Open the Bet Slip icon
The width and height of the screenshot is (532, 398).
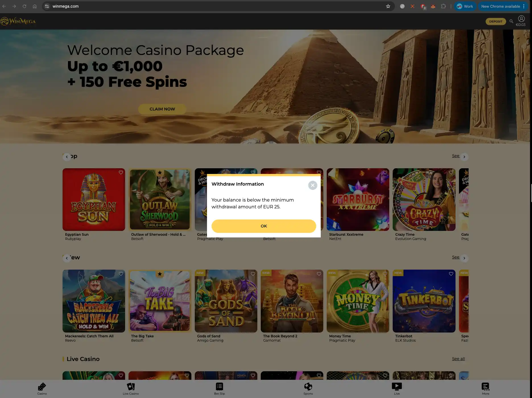pos(220,387)
